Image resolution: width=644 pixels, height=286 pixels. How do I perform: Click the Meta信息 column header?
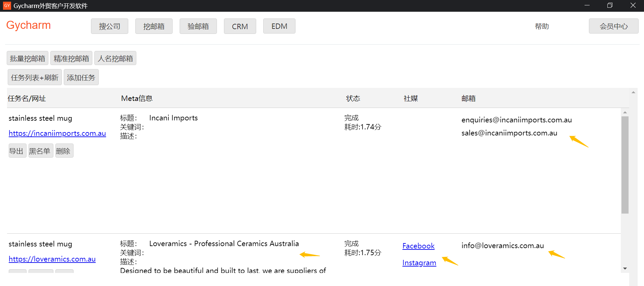click(137, 98)
